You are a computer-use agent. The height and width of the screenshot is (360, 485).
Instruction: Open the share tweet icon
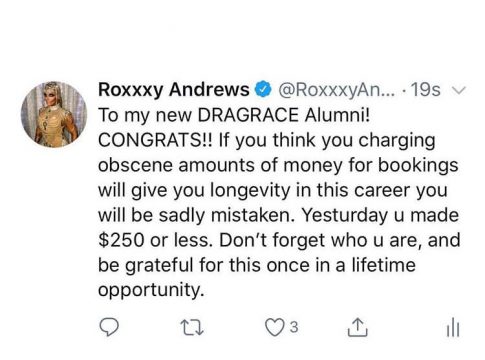click(x=357, y=327)
